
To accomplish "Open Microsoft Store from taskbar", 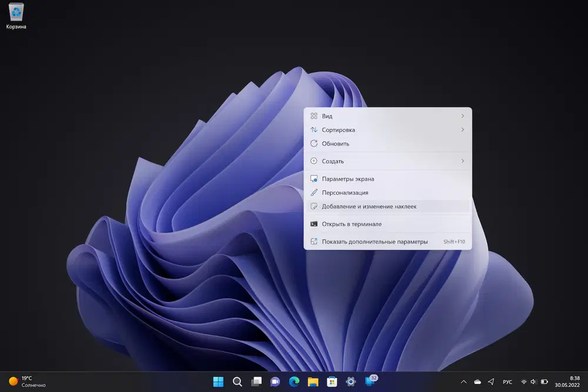I will (332, 382).
